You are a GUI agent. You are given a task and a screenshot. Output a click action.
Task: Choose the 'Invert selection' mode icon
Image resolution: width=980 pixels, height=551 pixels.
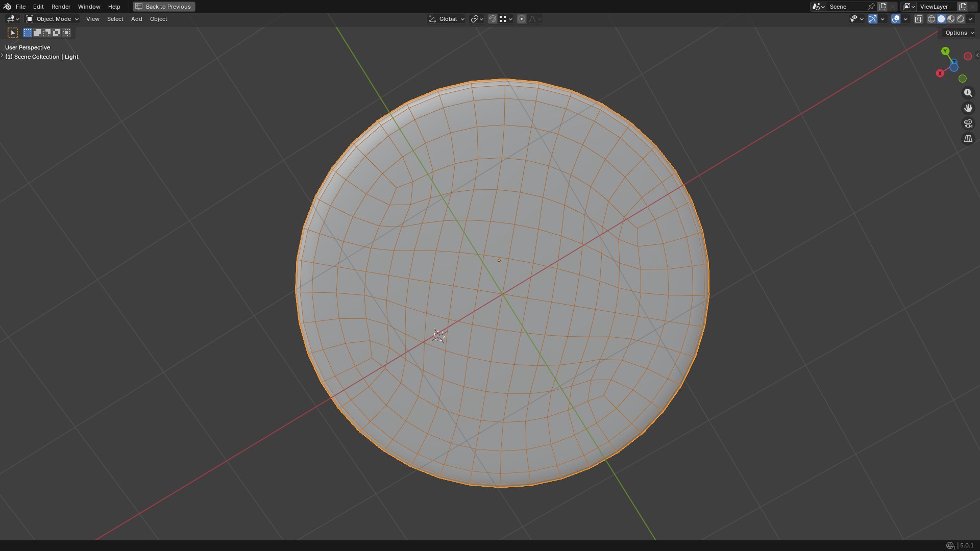tap(57, 33)
